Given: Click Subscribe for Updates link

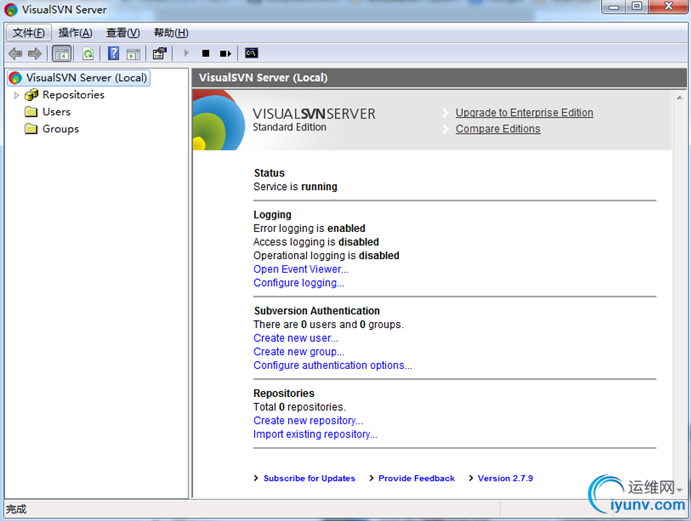Looking at the screenshot, I should pos(309,478).
